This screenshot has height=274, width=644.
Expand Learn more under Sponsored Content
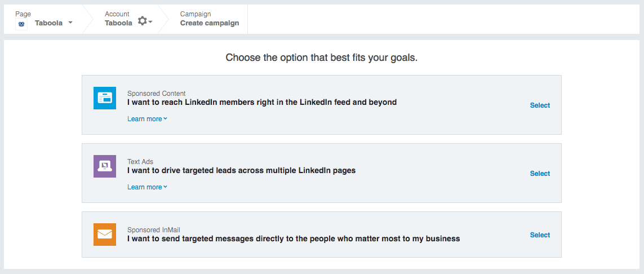click(x=148, y=119)
